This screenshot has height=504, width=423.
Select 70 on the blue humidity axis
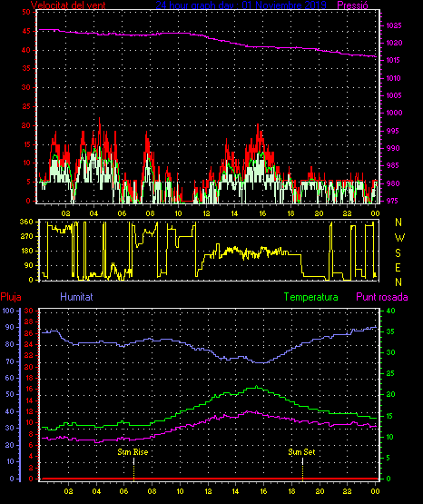pyautogui.click(x=10, y=361)
